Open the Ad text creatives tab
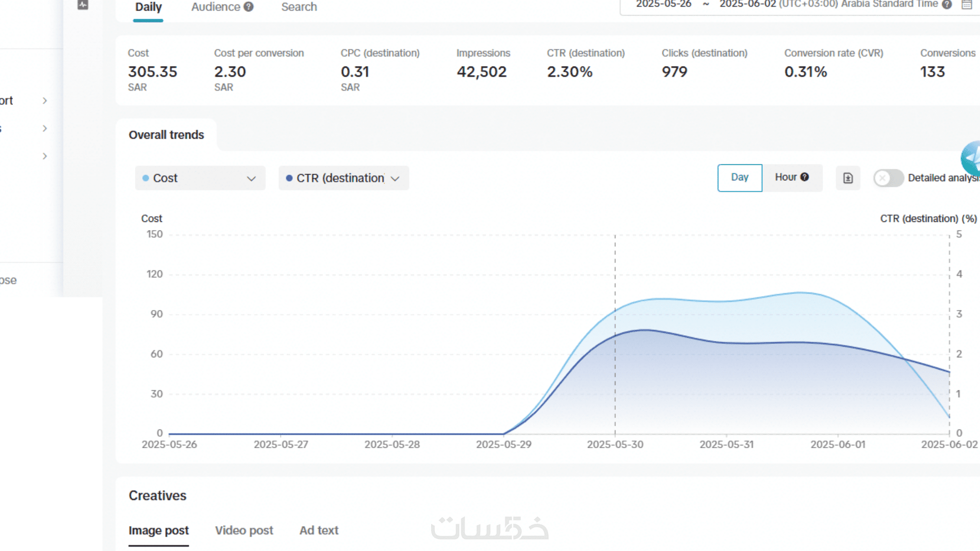The width and height of the screenshot is (980, 551). click(x=319, y=530)
